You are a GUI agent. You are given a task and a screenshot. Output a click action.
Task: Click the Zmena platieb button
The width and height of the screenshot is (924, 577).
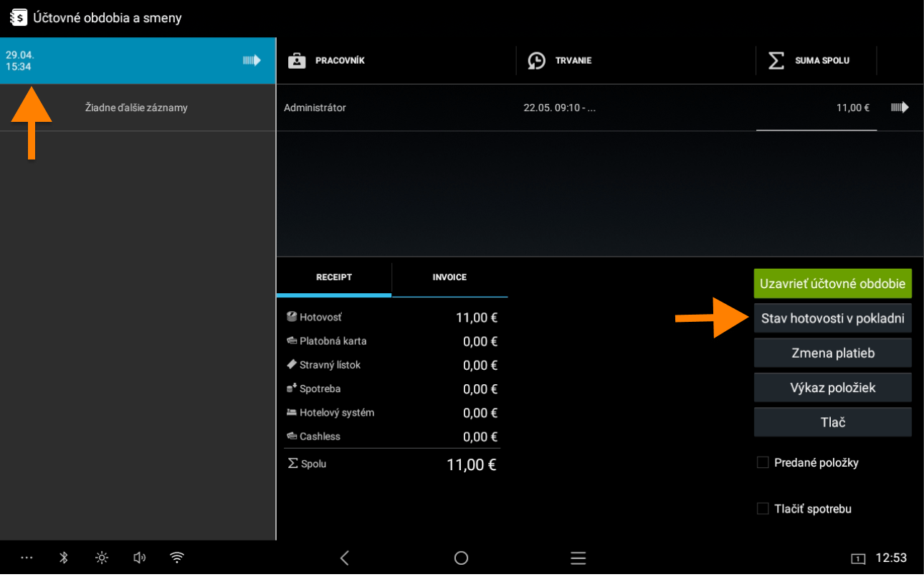(x=832, y=353)
